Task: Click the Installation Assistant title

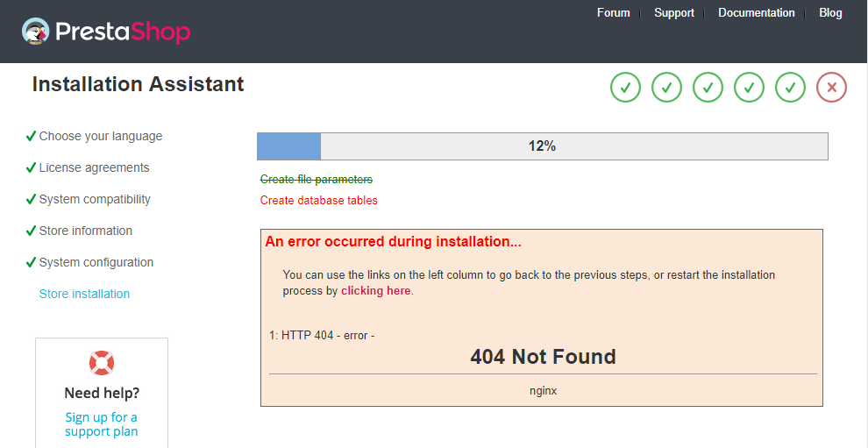Action: [x=138, y=84]
